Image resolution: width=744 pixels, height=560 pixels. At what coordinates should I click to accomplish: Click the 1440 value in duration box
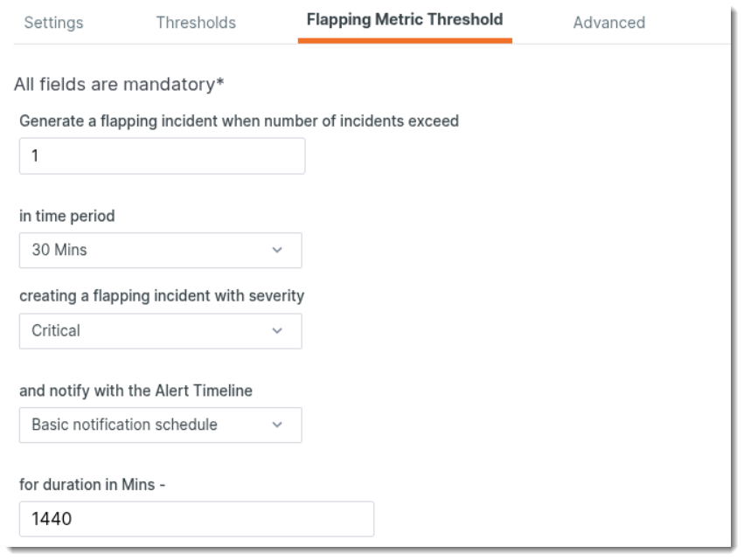pos(52,519)
